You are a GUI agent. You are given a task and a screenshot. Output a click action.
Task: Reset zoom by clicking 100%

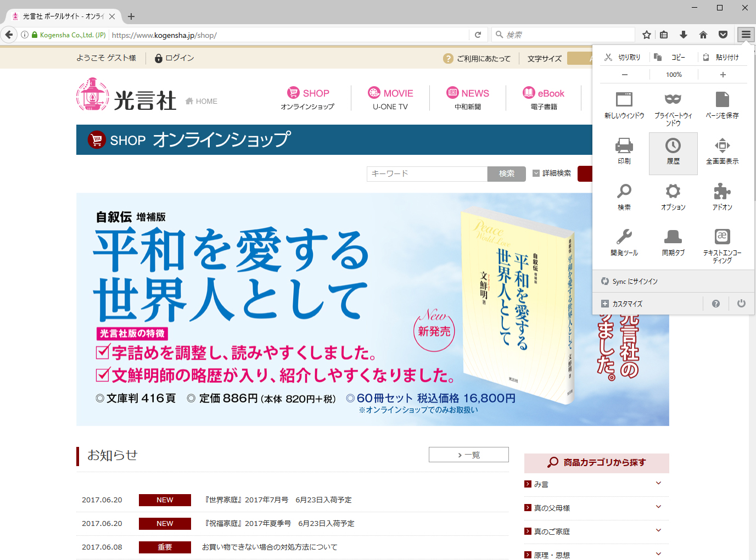point(674,75)
